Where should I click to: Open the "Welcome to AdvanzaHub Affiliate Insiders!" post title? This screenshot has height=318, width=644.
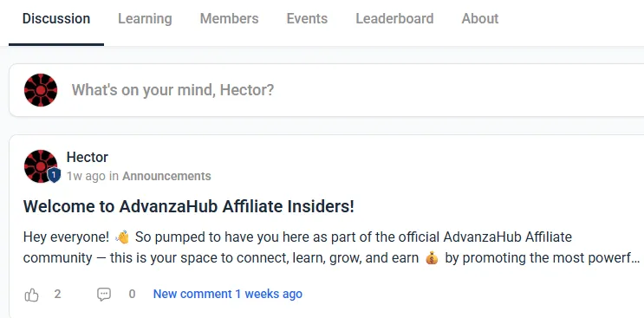[188, 206]
